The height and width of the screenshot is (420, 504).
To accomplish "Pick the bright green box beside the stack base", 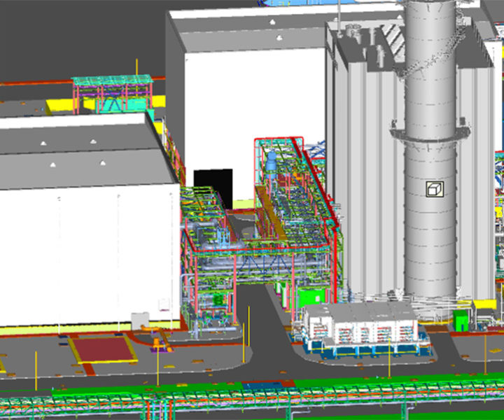I will (x=461, y=321).
